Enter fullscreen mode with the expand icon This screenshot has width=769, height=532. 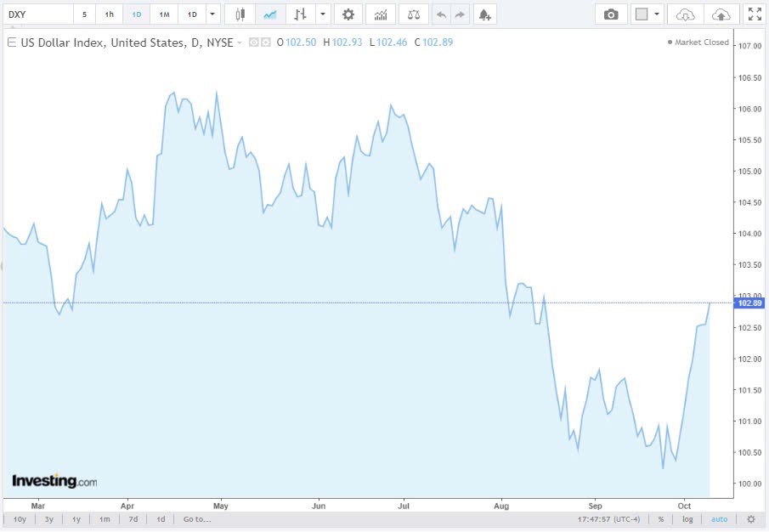coord(755,14)
